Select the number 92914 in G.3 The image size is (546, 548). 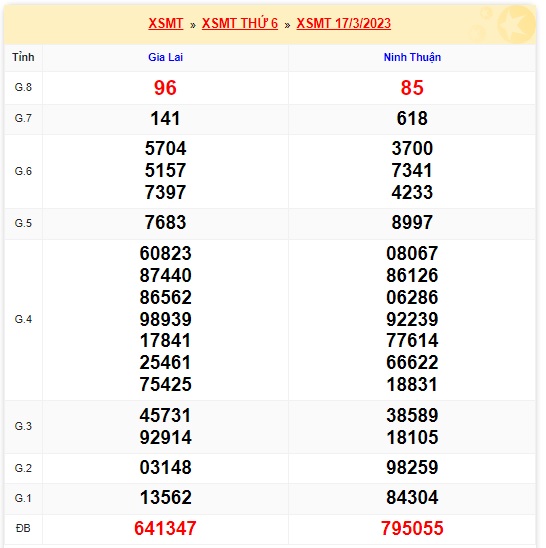coord(165,438)
